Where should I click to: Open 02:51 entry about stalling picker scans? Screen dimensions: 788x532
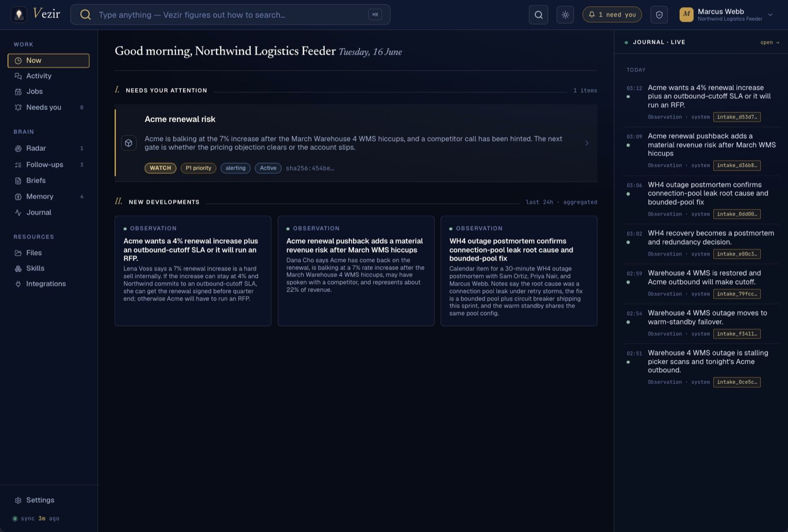(x=702, y=367)
